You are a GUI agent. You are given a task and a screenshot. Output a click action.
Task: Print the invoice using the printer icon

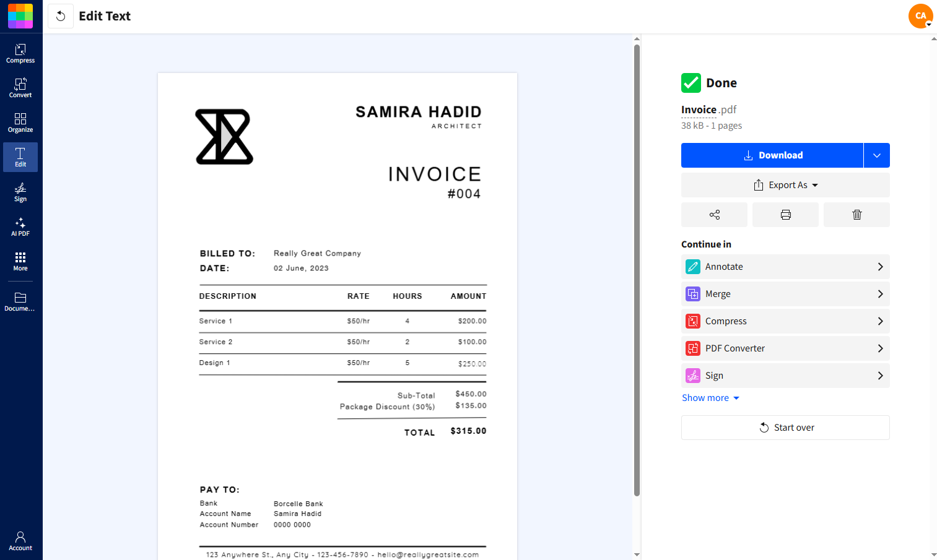(785, 215)
